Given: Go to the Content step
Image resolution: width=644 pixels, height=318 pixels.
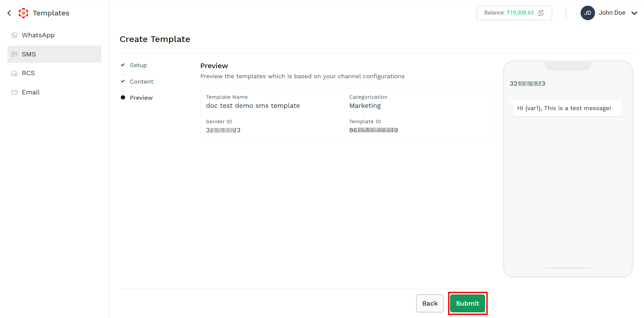Looking at the screenshot, I should pos(142,82).
